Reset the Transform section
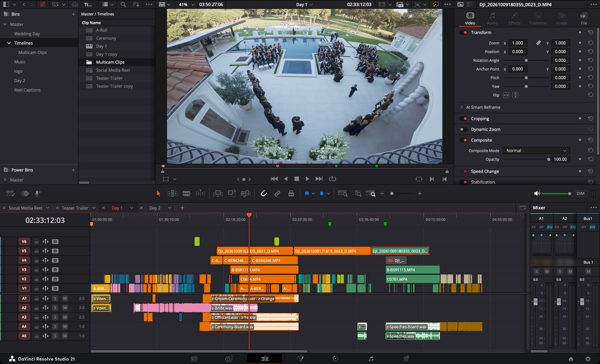The width and height of the screenshot is (600, 364). 591,33
